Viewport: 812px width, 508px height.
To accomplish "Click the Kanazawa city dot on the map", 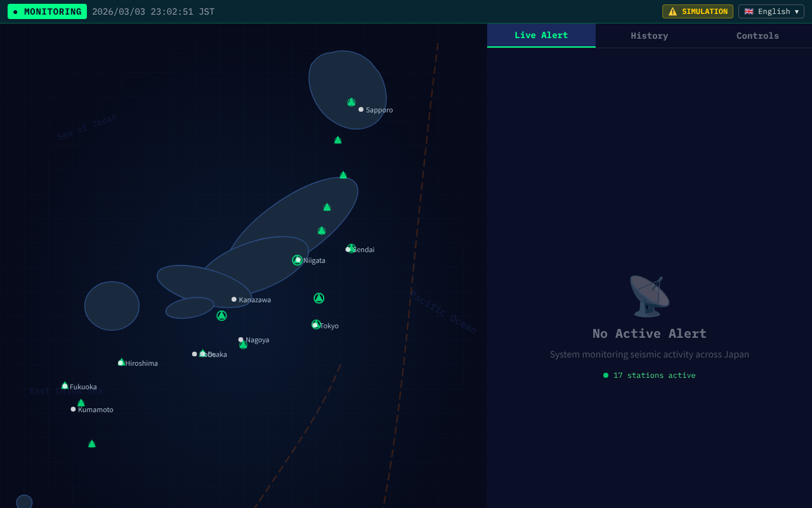I will [234, 299].
